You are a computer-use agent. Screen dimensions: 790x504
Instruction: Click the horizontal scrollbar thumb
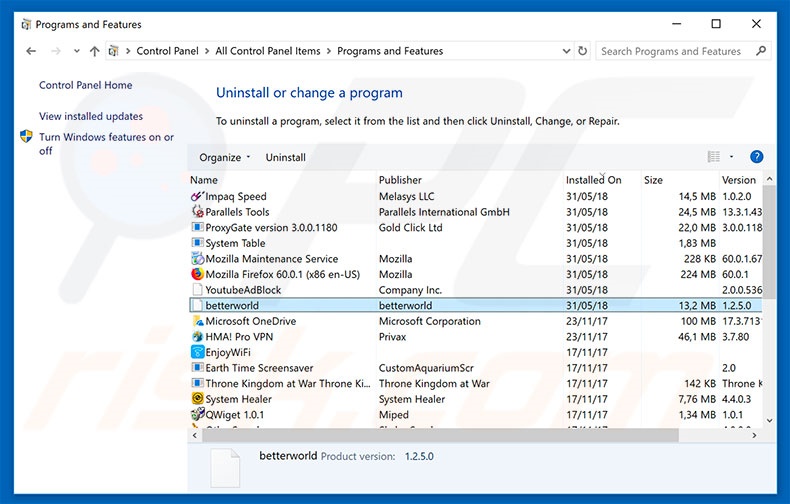(x=440, y=435)
